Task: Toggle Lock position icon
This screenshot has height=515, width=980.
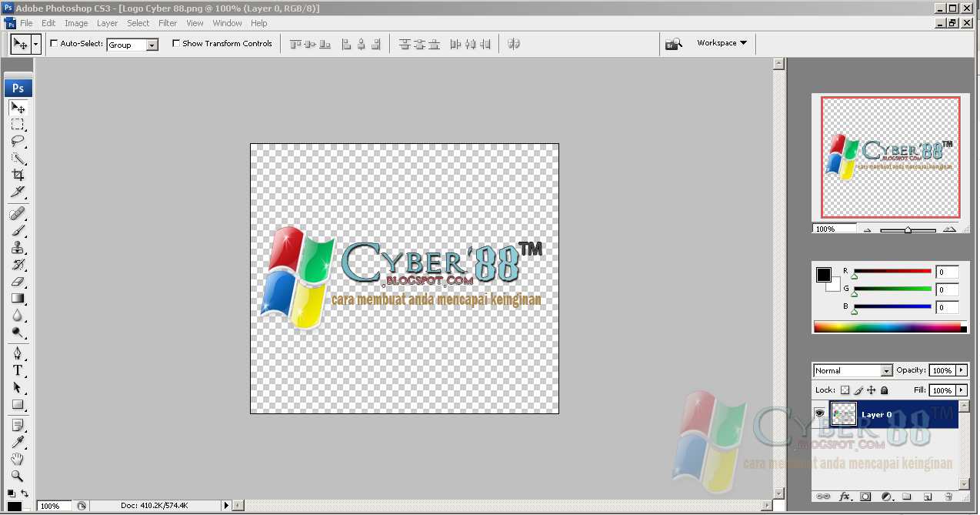Action: (x=872, y=390)
